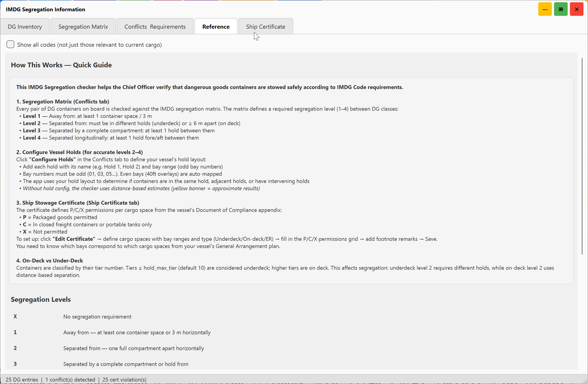588x384 pixels.
Task: Click the bold "Configure Holds" text
Action: pos(52,159)
